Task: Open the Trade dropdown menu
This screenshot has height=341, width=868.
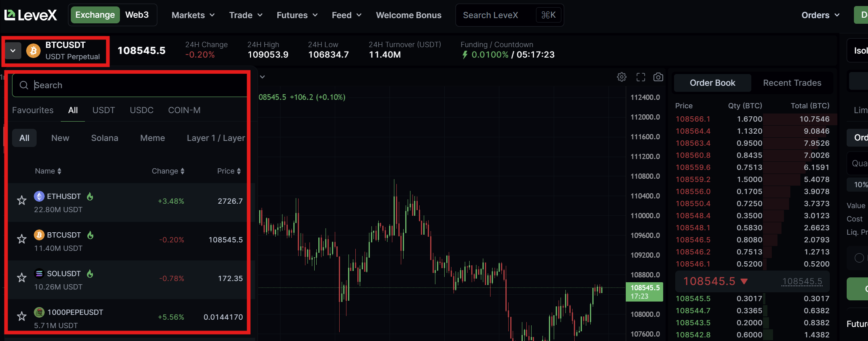Action: pos(246,15)
